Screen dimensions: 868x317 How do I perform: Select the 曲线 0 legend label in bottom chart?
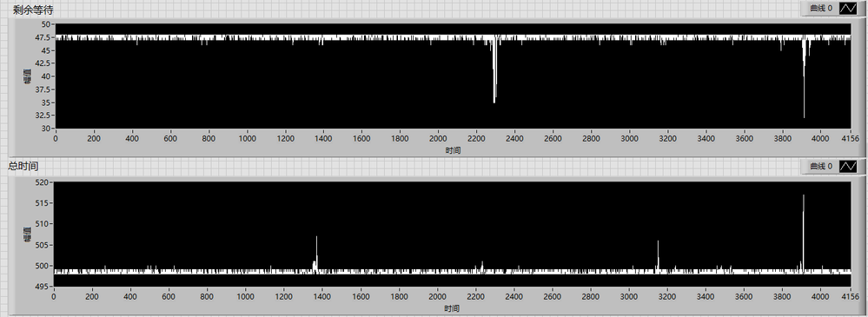pos(820,166)
